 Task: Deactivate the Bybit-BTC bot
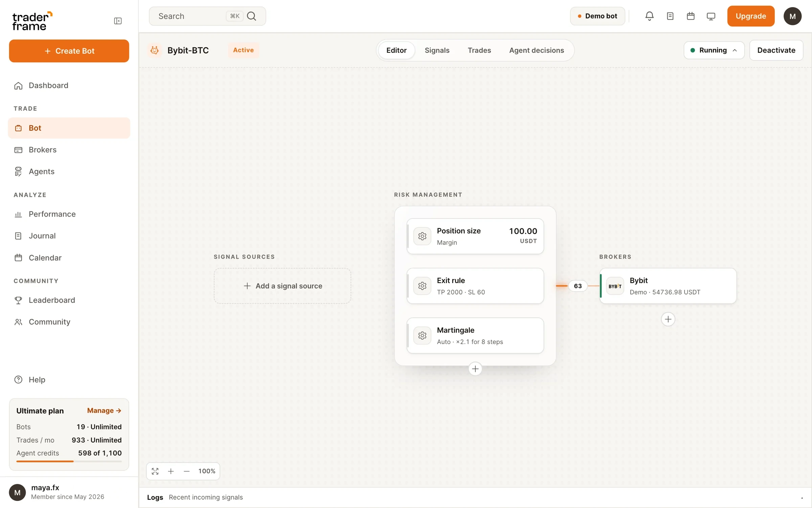click(x=776, y=50)
